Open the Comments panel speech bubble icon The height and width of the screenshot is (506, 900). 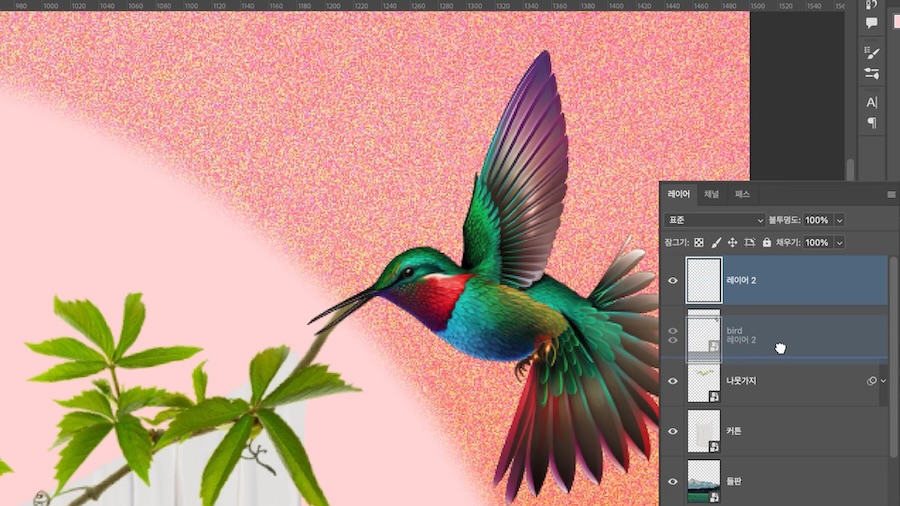click(872, 23)
